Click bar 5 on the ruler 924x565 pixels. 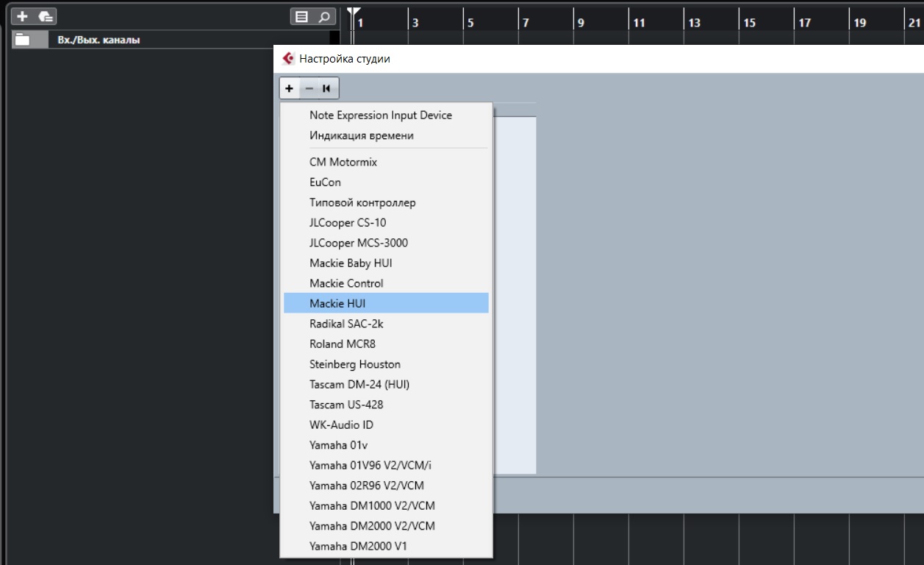point(470,23)
